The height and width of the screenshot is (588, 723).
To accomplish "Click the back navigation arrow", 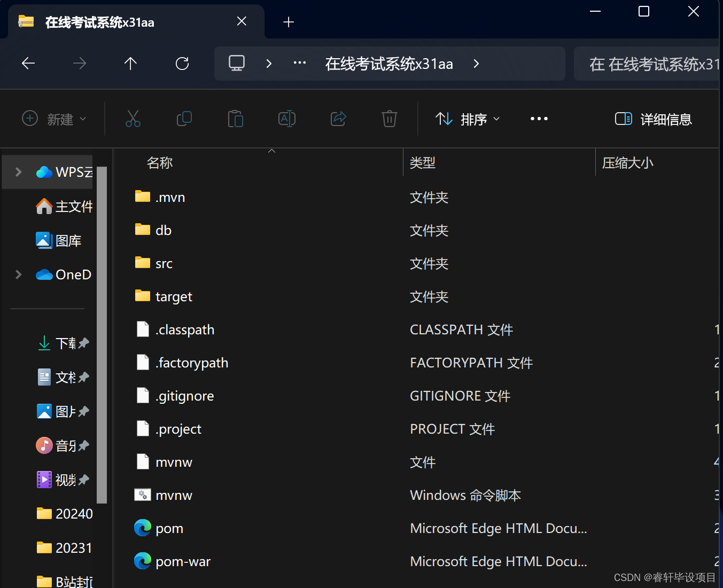I will click(x=28, y=63).
